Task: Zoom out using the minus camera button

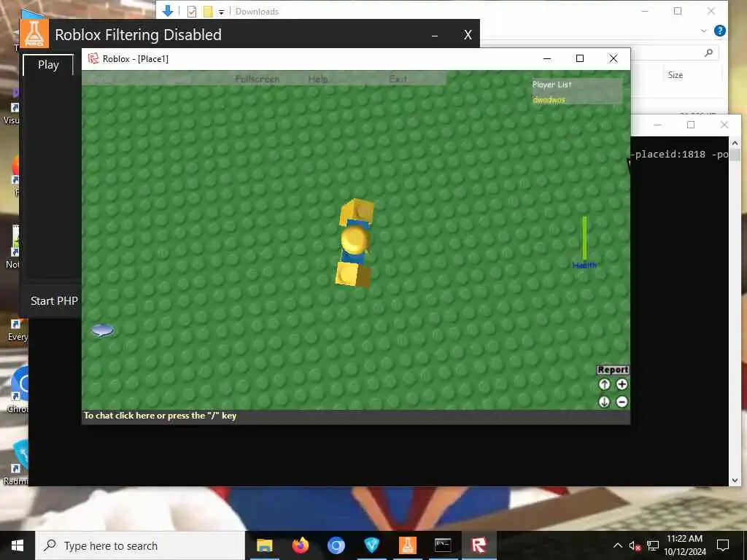Action: (622, 402)
